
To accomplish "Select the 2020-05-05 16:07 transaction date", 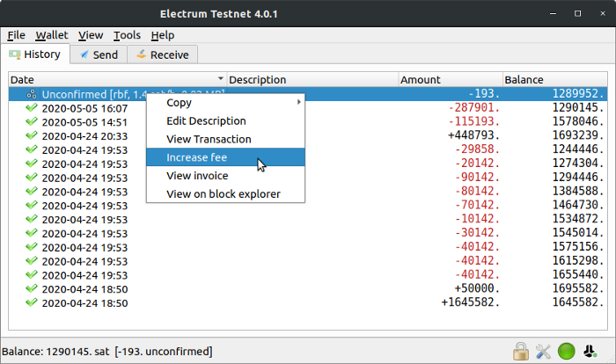I will [84, 108].
